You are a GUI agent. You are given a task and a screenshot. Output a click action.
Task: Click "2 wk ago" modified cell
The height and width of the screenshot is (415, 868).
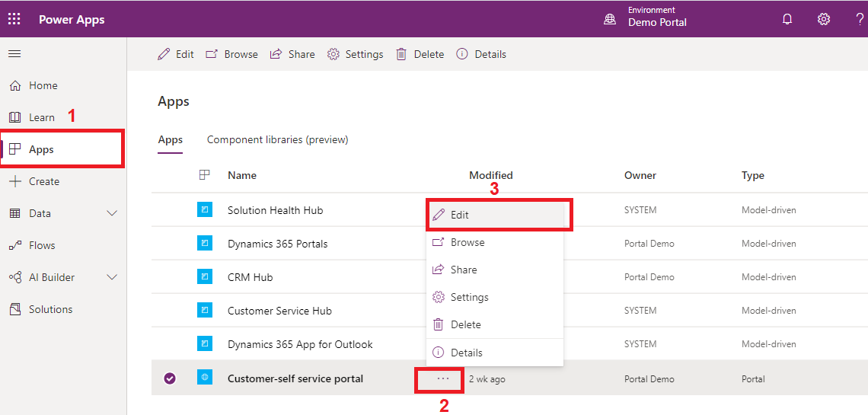(487, 379)
